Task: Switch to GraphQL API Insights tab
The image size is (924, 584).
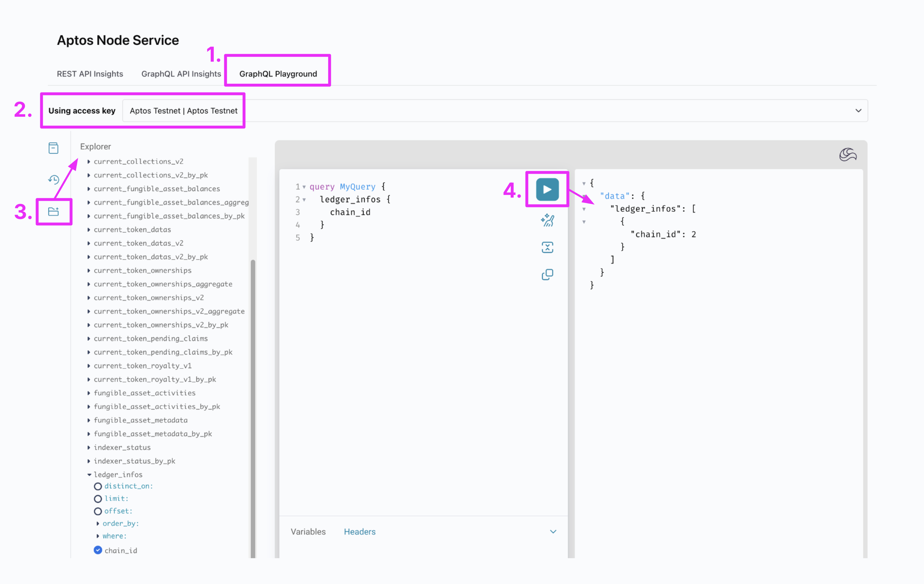Action: pos(181,74)
